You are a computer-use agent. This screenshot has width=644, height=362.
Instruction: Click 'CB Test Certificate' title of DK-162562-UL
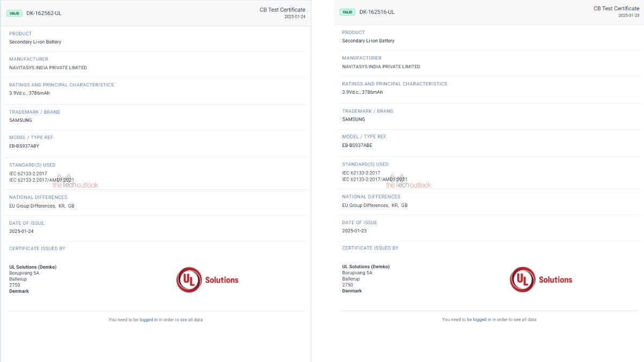(282, 10)
